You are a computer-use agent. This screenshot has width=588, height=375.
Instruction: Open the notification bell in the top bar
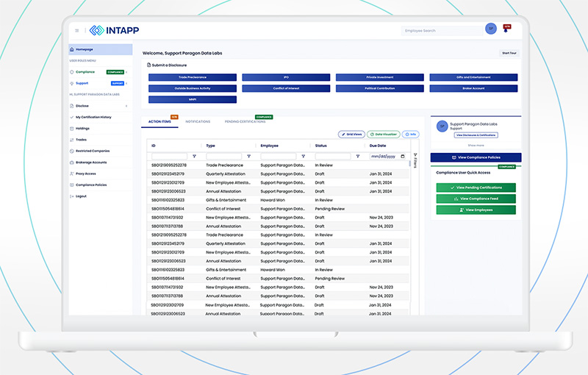(x=506, y=30)
